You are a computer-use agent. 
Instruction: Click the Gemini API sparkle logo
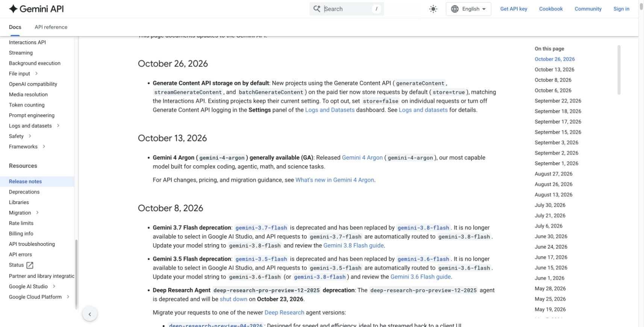13,9
